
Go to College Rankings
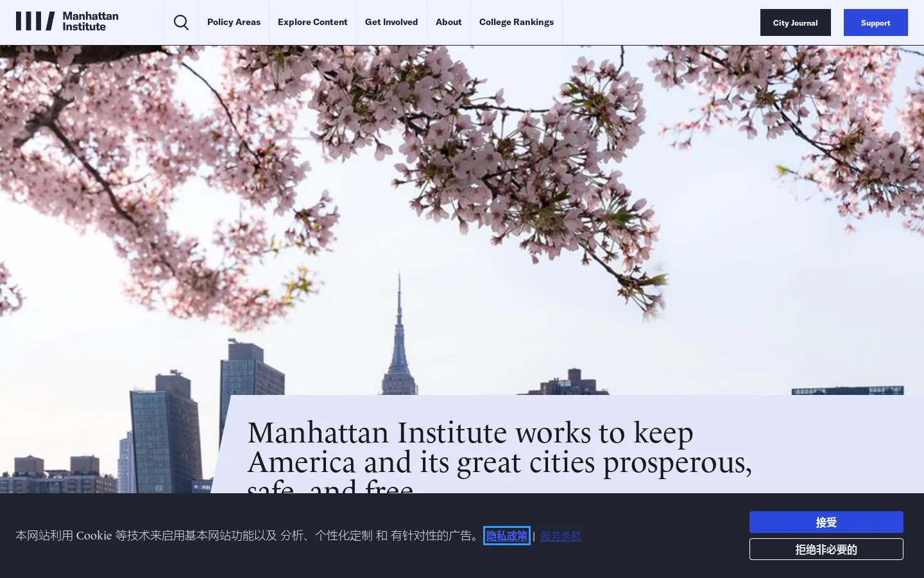[x=517, y=22]
